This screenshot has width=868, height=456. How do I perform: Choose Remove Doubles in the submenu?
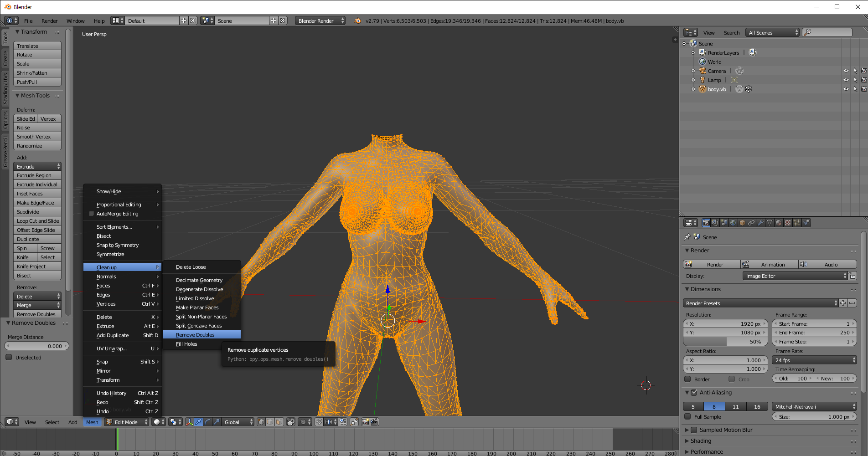click(201, 335)
